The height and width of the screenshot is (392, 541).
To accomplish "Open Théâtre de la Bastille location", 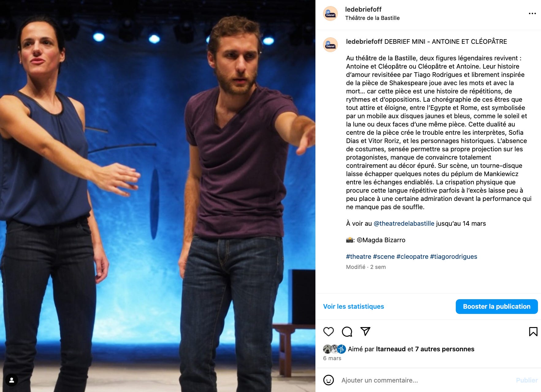I will (372, 18).
